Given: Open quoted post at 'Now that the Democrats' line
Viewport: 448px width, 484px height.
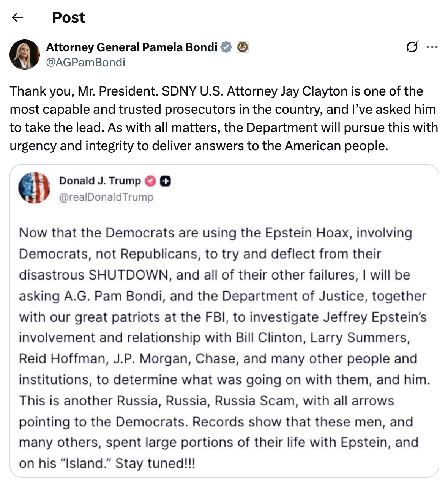Looking at the screenshot, I should click(215, 233).
